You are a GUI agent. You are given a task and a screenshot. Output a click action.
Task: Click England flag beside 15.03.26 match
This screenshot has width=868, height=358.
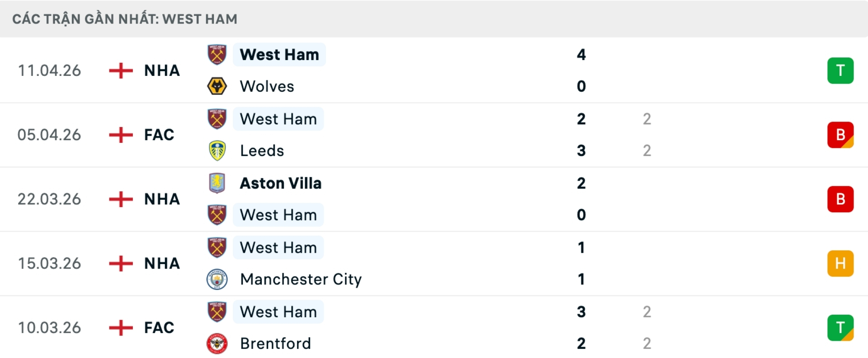[x=121, y=264]
